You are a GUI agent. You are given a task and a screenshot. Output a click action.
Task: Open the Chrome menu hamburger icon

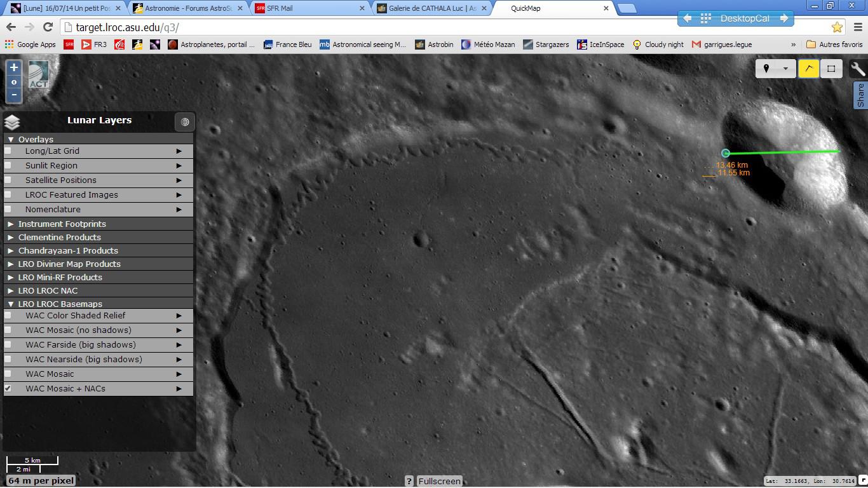(x=858, y=27)
